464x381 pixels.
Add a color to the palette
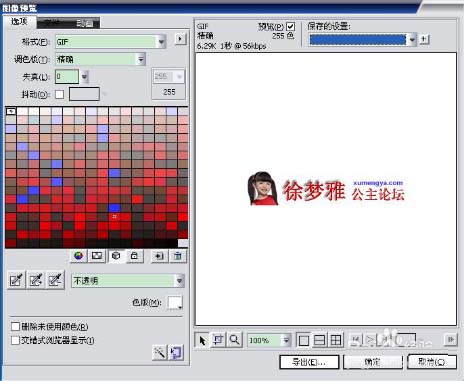pyautogui.click(x=159, y=256)
